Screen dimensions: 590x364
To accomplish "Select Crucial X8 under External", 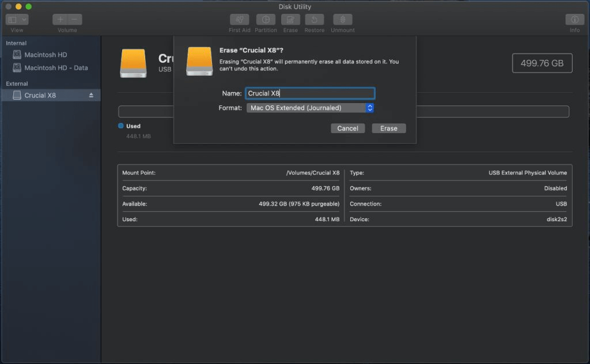I will (40, 95).
